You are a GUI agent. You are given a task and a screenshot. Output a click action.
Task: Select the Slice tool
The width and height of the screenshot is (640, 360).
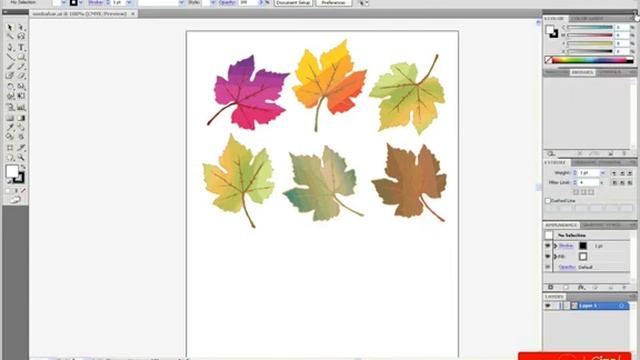click(21, 147)
